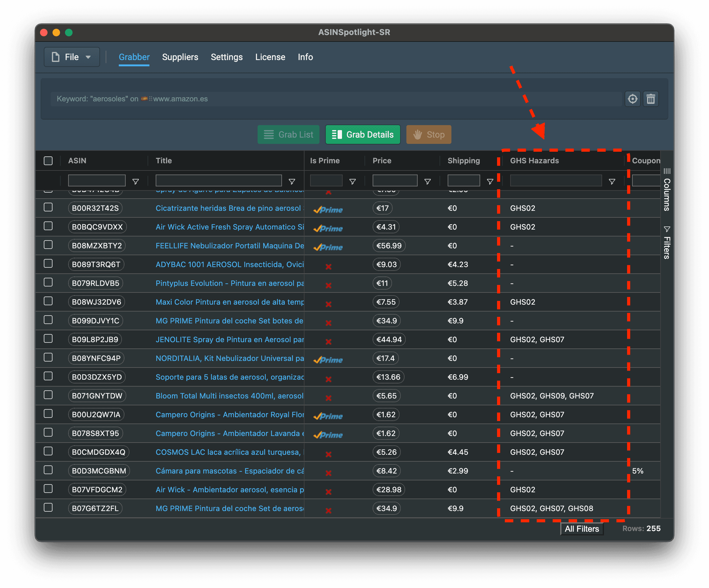Toggle the select-all checkbox in the table header
Screen dimensions: 709x588
pos(48,161)
